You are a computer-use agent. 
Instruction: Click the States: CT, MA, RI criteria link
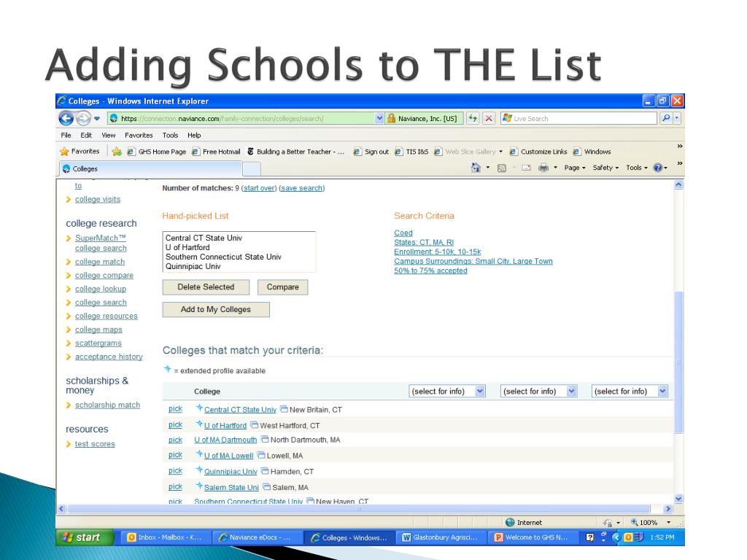424,242
